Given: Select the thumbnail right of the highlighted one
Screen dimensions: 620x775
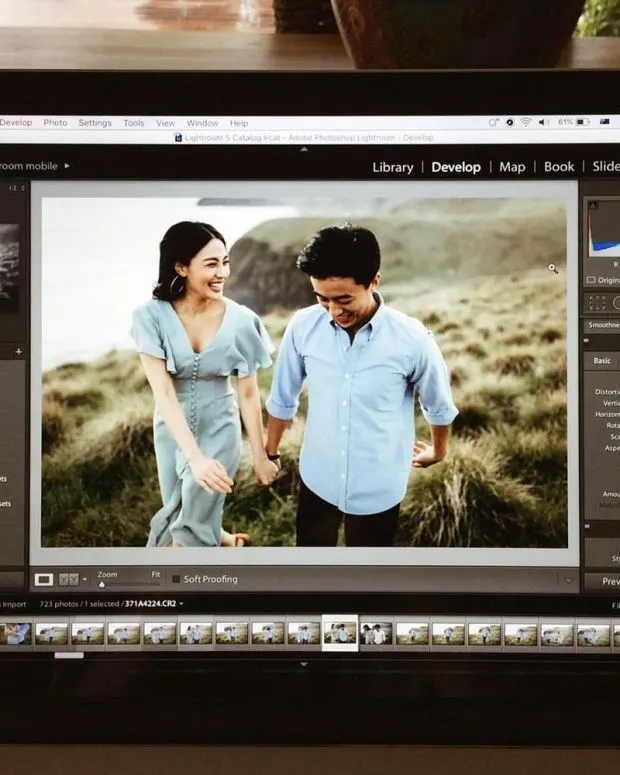Looking at the screenshot, I should tap(376, 633).
